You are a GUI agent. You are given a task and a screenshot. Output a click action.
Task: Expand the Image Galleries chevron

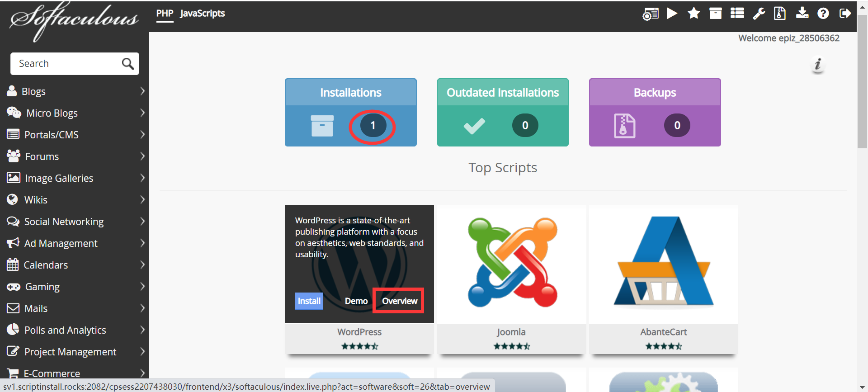click(142, 178)
